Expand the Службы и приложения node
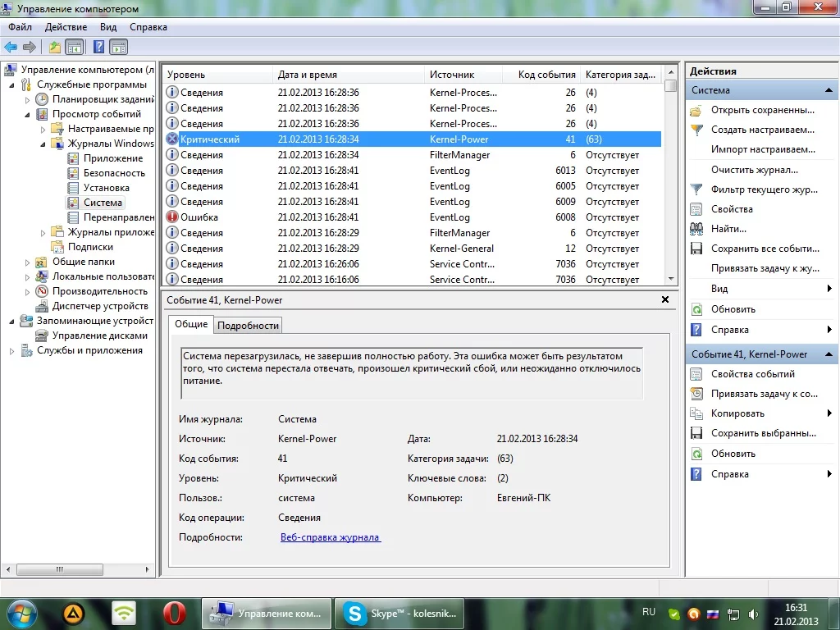 click(11, 351)
